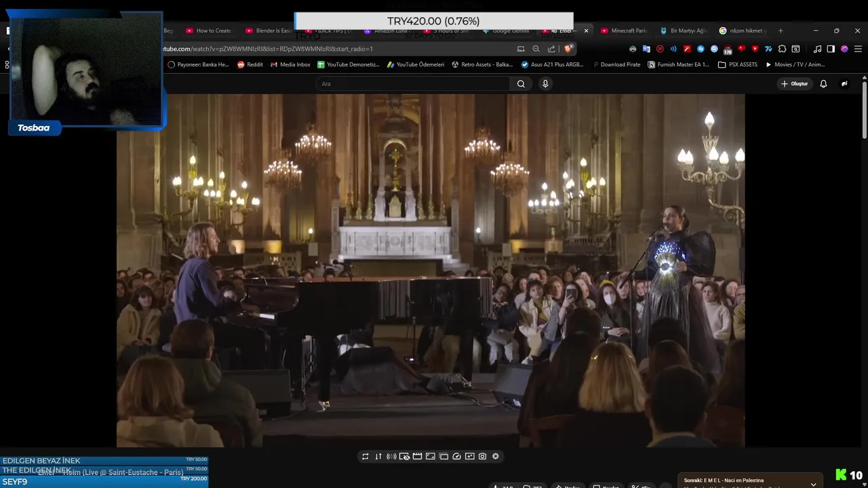Switch to 'Blender Is Easie' tab
This screenshot has height=488, width=868.
(x=269, y=30)
